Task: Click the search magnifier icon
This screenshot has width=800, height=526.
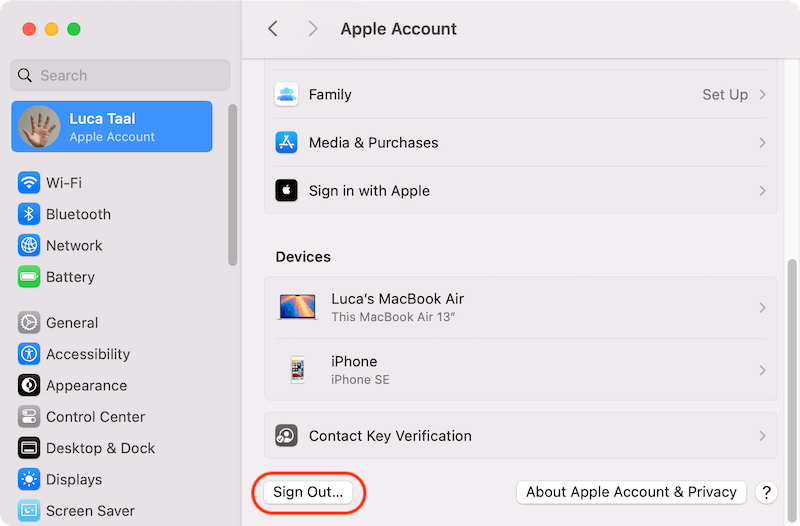Action: point(24,76)
